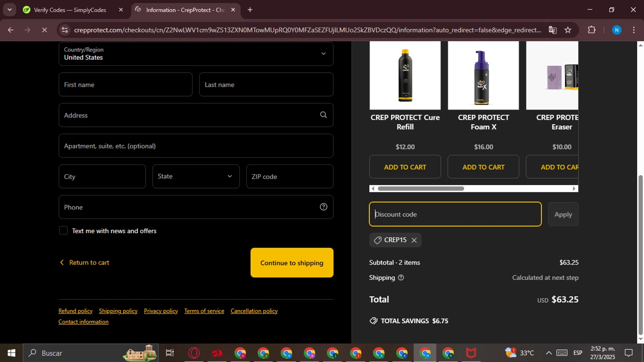
Task: Click the CREP PROTECT Foam X thumbnail
Action: pos(483,76)
